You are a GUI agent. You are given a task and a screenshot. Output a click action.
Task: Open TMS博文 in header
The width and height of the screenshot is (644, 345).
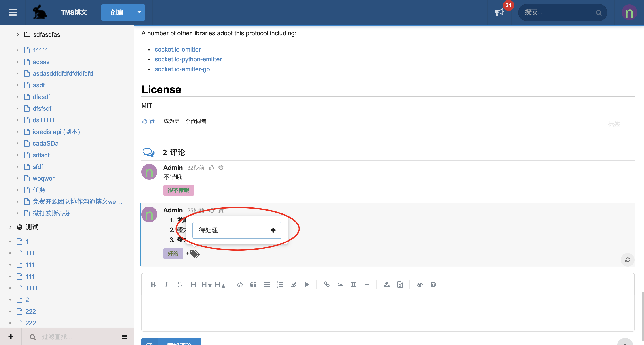coord(74,12)
